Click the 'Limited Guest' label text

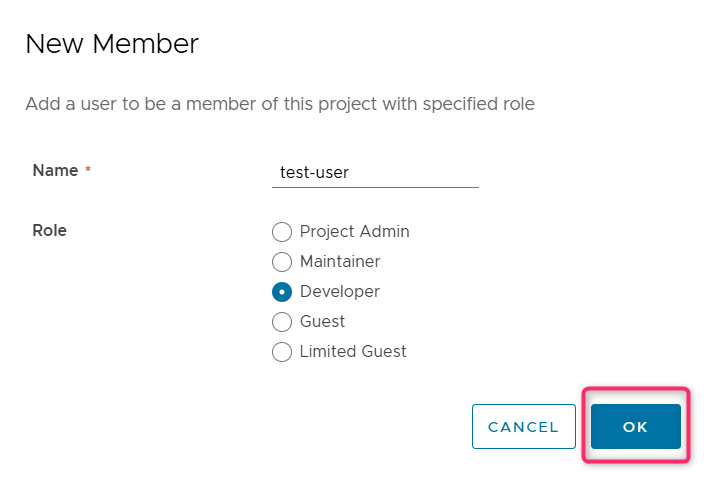click(353, 352)
